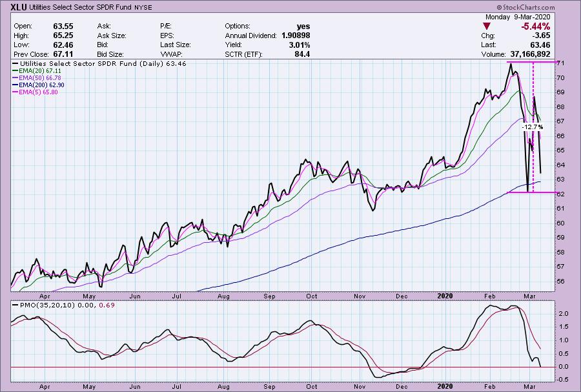
Task: Click the date Monday 9-Mar-2020
Action: [518, 17]
